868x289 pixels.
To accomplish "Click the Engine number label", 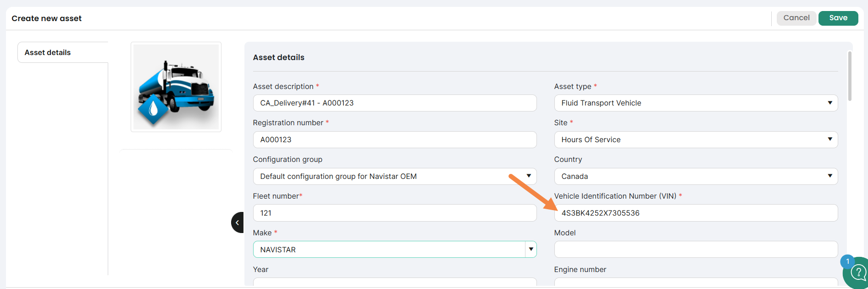I will point(580,269).
